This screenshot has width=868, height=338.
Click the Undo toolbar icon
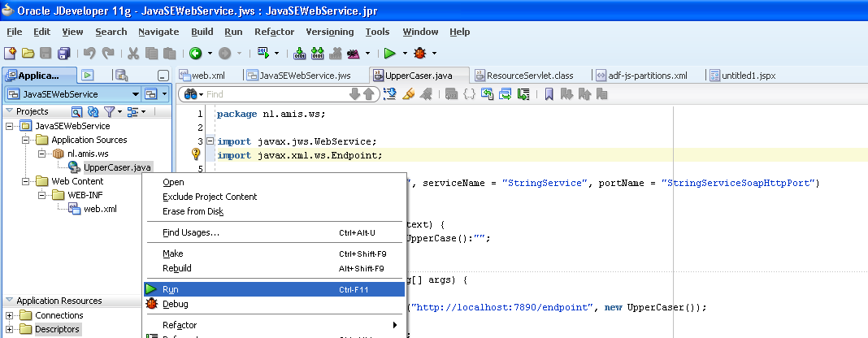point(89,54)
